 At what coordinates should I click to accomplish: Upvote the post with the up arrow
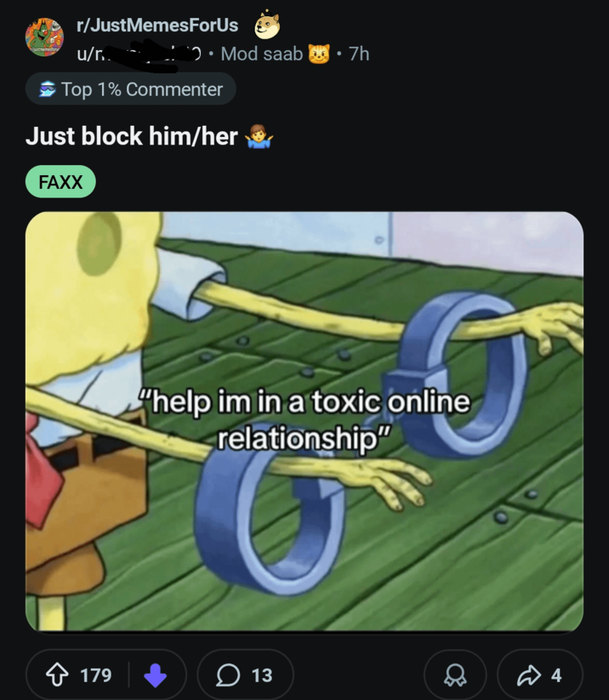pos(60,675)
